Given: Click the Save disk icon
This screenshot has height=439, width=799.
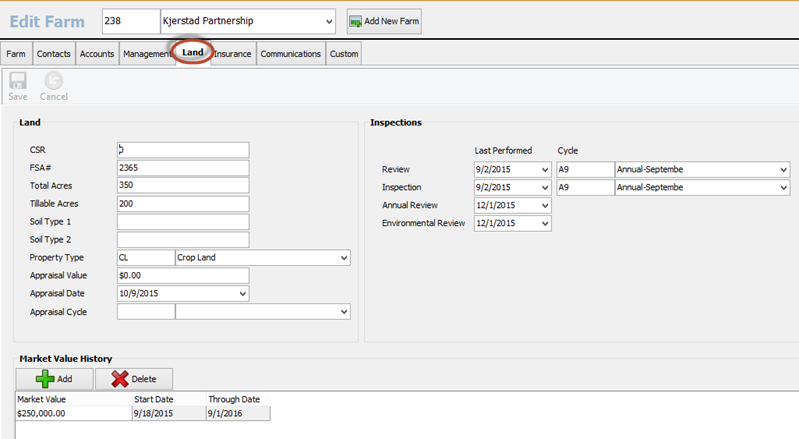Looking at the screenshot, I should tap(18, 82).
